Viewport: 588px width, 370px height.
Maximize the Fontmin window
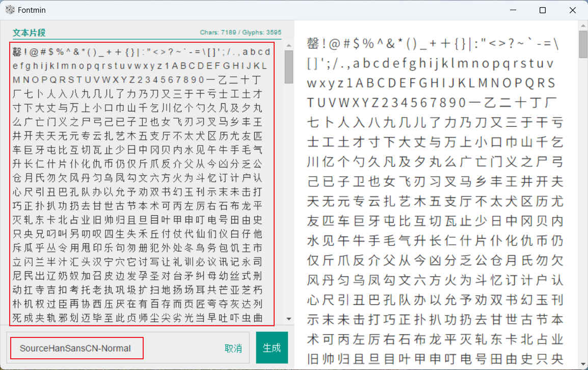coord(543,10)
